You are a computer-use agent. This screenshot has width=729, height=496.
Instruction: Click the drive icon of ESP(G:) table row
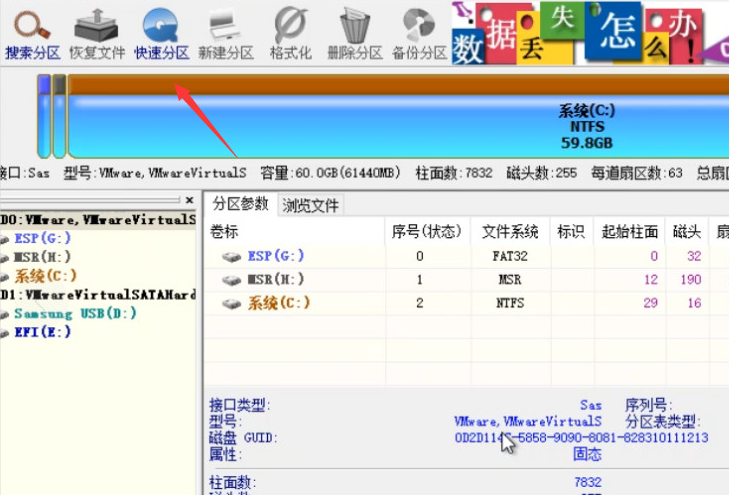click(x=231, y=257)
